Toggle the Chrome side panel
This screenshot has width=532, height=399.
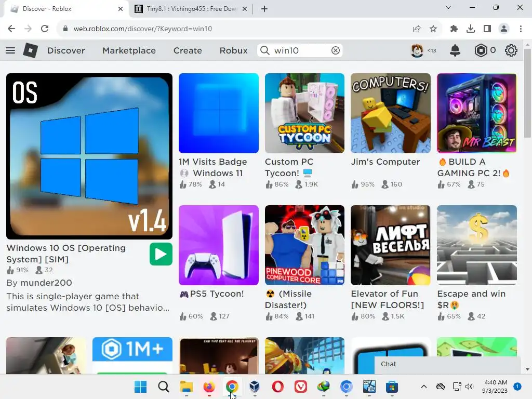coord(487,29)
